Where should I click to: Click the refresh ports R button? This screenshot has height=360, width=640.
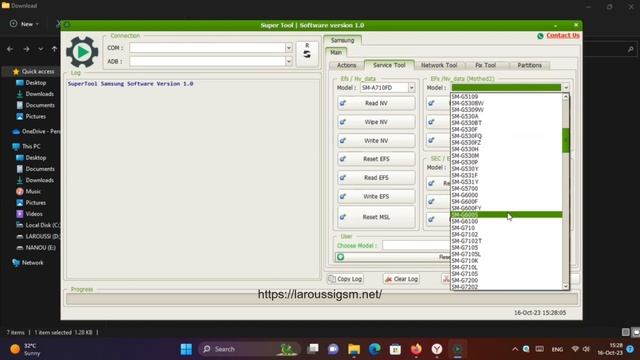307,53
